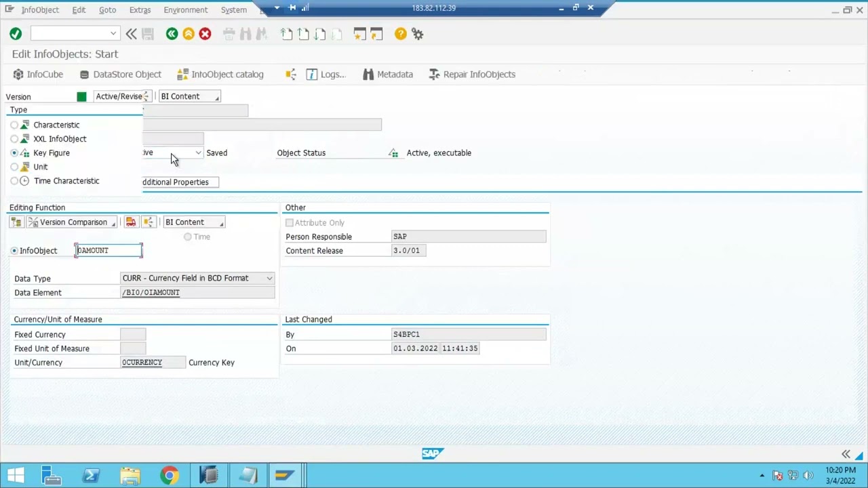868x488 pixels.
Task: Select the Time Characteristic radio button
Action: [x=14, y=181]
